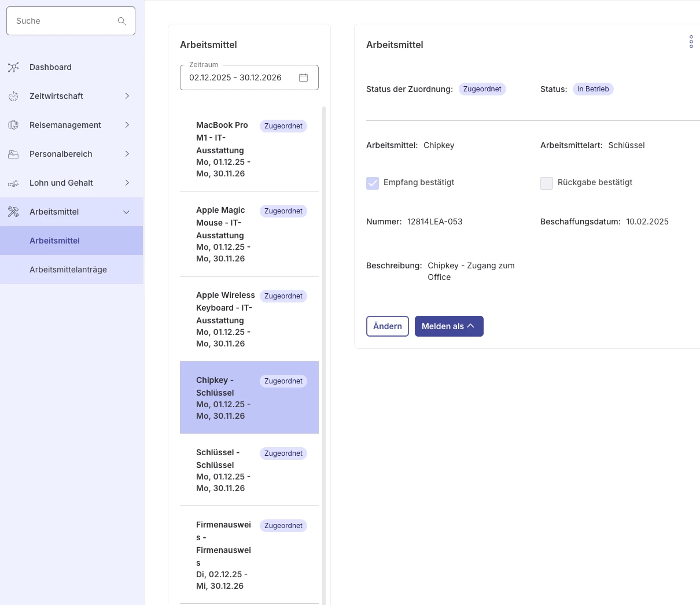
Task: Expand the Lohn und Gehalt chevron
Action: coord(127,183)
